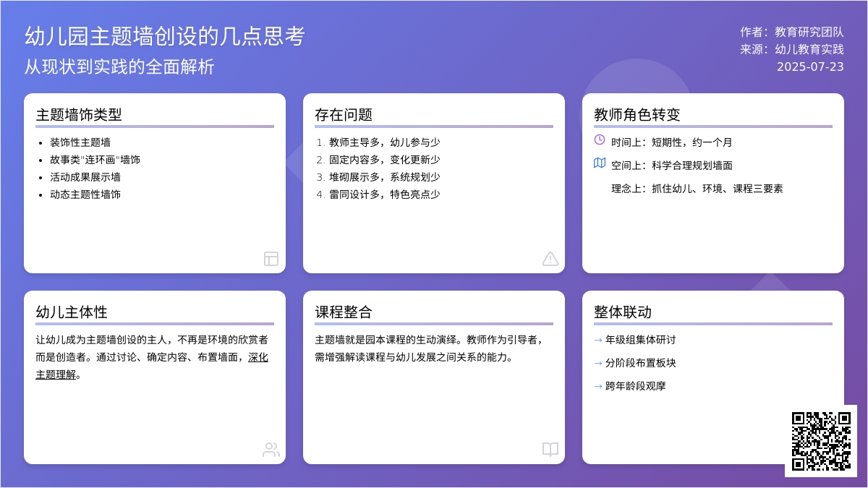
Task: Click item 堆砌展示多，系统规划少
Action: pos(385,177)
